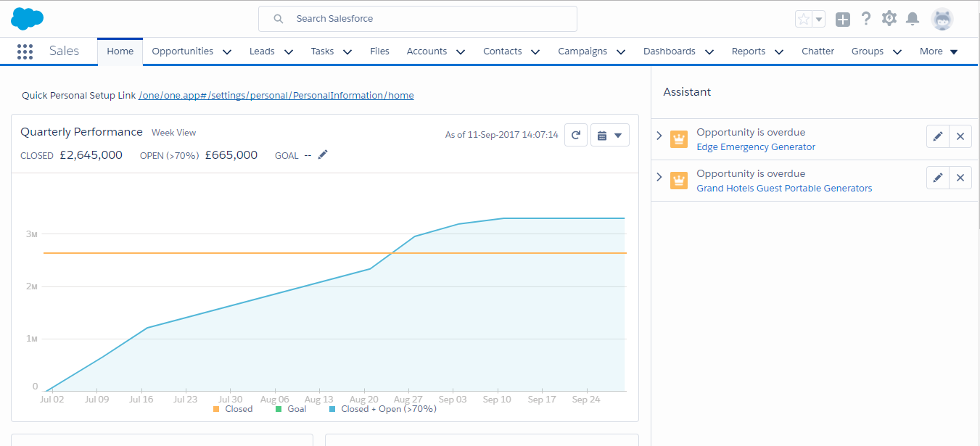Click the Week View label

point(174,133)
